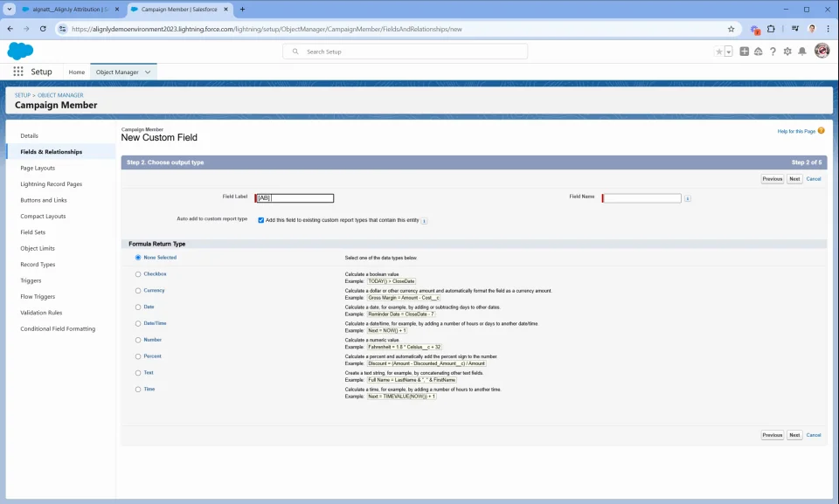Open Conditional Field Formatting in the sidebar
The height and width of the screenshot is (504, 839).
58,328
